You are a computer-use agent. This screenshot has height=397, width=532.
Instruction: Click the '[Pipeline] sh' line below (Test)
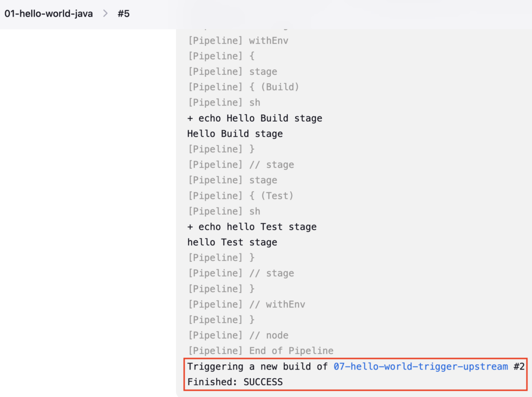coord(224,211)
